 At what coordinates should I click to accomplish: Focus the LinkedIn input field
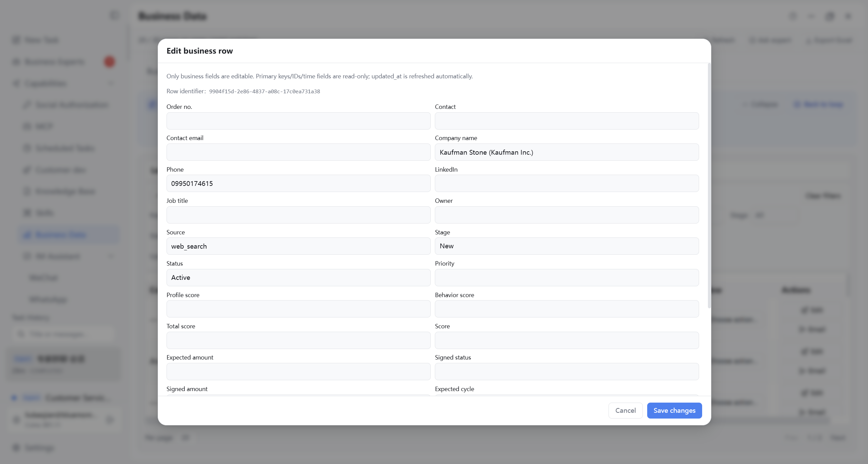tap(567, 183)
